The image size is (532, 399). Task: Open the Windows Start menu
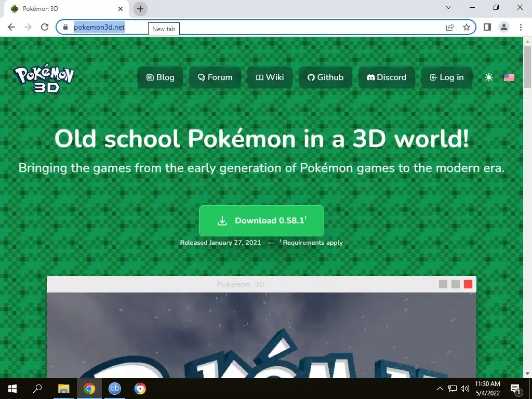tap(12, 389)
